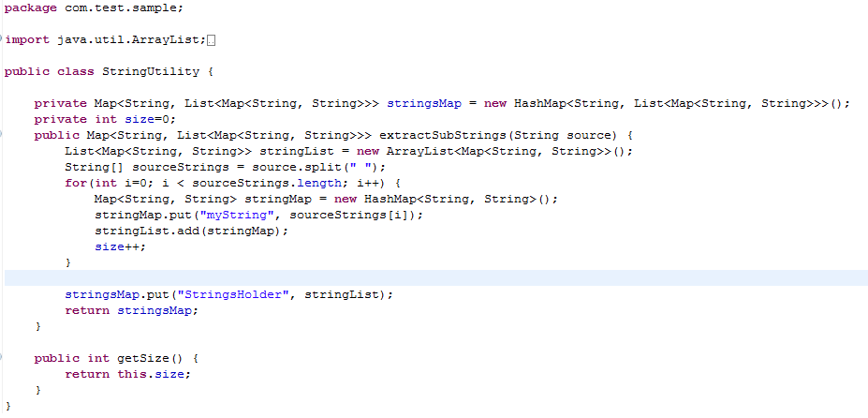Image resolution: width=868 pixels, height=418 pixels.
Task: Click the "size++" statement
Action: (120, 246)
